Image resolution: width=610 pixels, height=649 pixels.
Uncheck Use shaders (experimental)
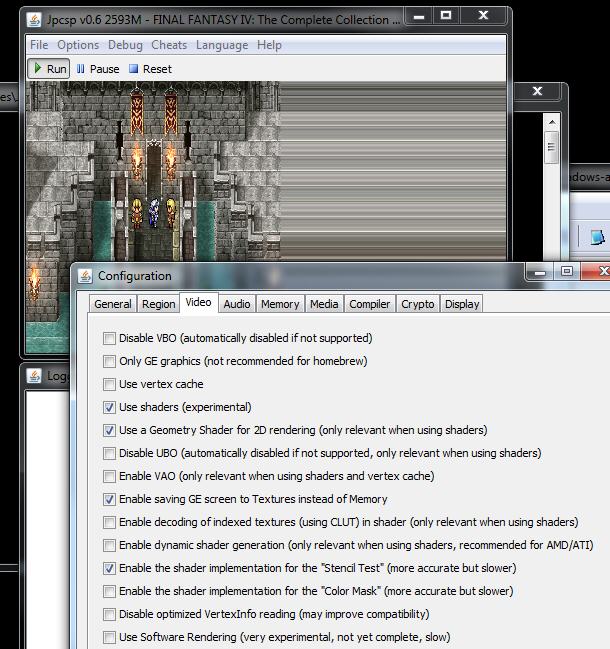tap(110, 407)
